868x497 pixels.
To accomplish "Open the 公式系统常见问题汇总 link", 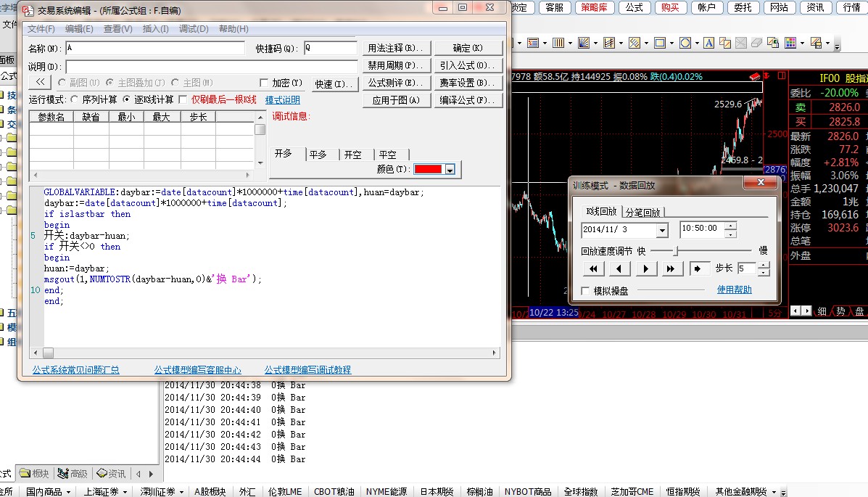I will 76,370.
